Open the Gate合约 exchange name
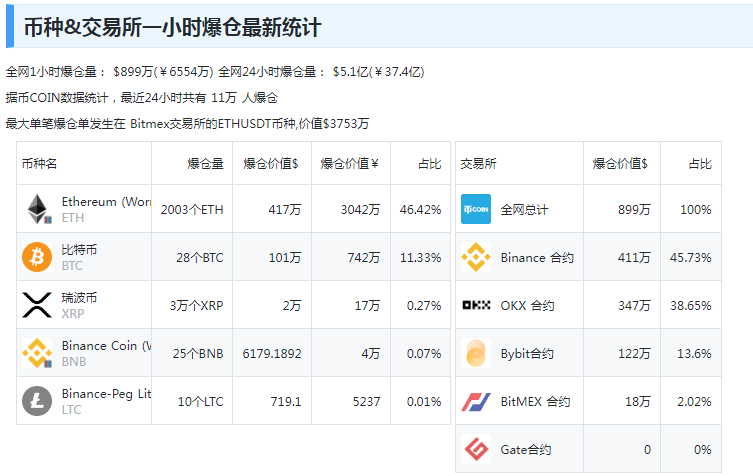Viewport: 753px width, 476px height. coord(525,450)
